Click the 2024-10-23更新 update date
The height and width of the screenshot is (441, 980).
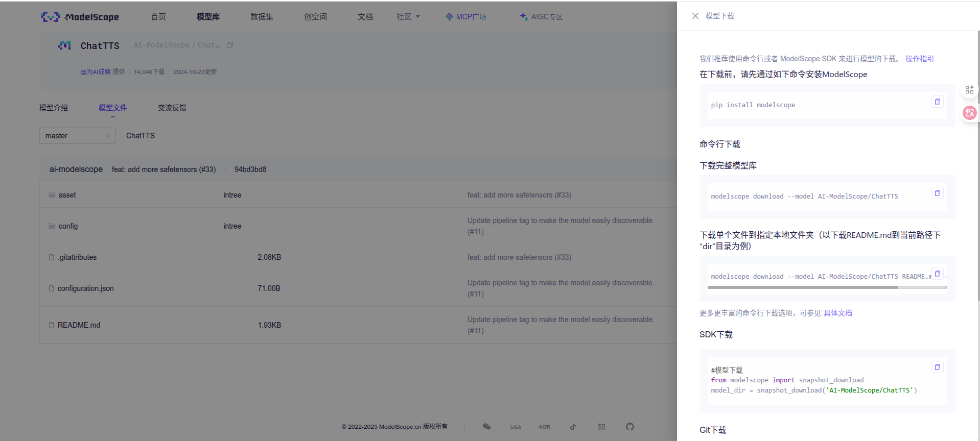pos(195,72)
